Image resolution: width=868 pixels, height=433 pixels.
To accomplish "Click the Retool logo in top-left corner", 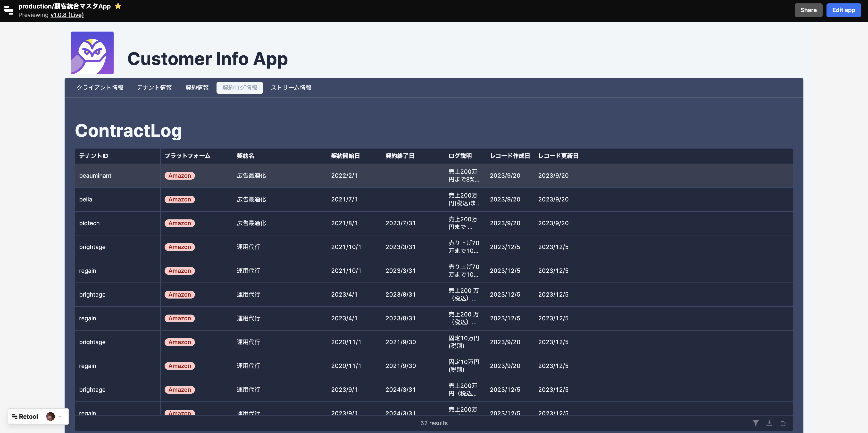I will [8, 10].
